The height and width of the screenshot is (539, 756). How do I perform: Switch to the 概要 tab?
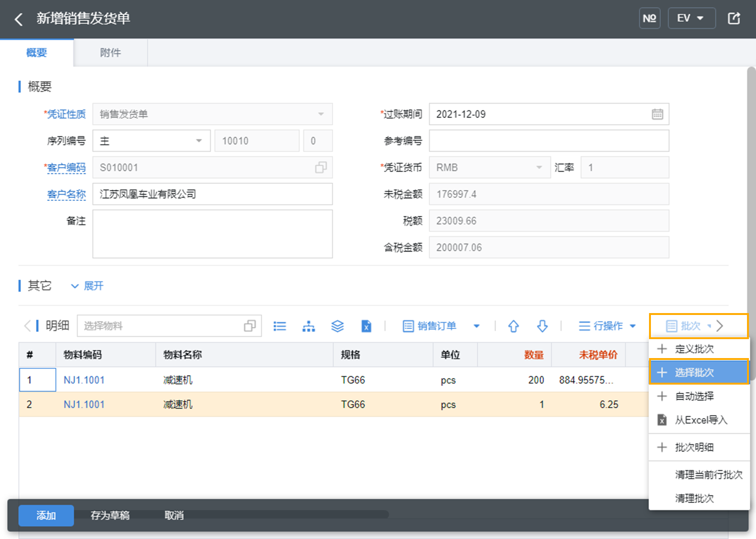(x=37, y=53)
